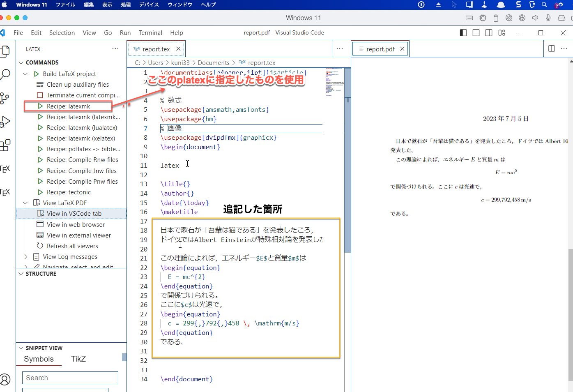Click the keyboard icon in Windows 11 titlebar

tap(469, 18)
